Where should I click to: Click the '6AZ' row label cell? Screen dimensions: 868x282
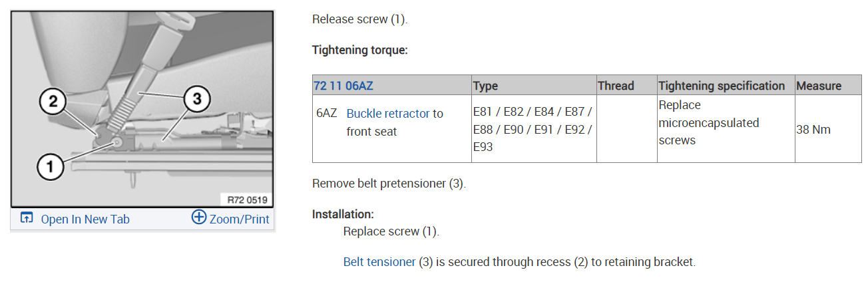tap(326, 114)
